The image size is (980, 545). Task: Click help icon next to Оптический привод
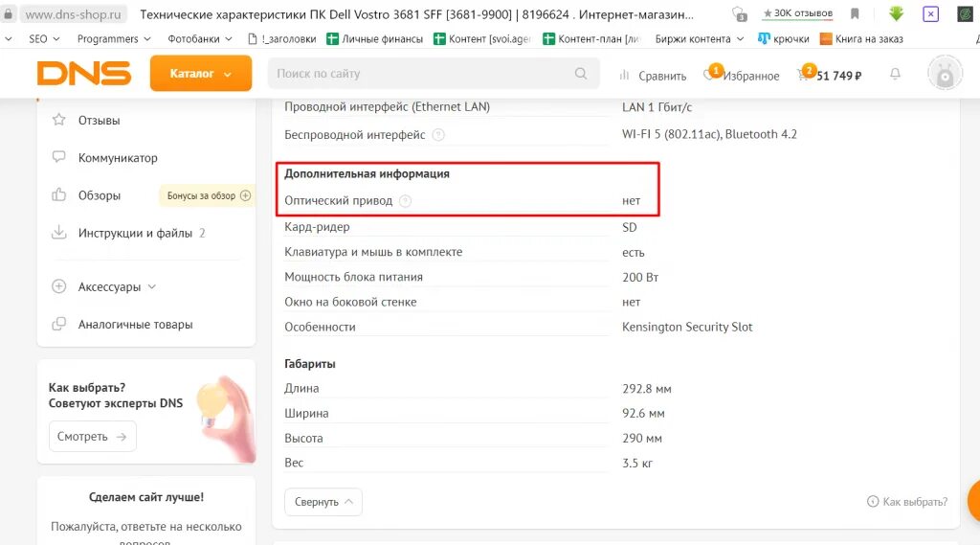pyautogui.click(x=406, y=201)
